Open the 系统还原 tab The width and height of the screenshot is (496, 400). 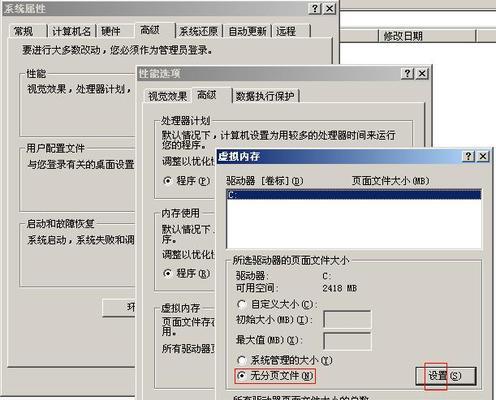click(198, 31)
